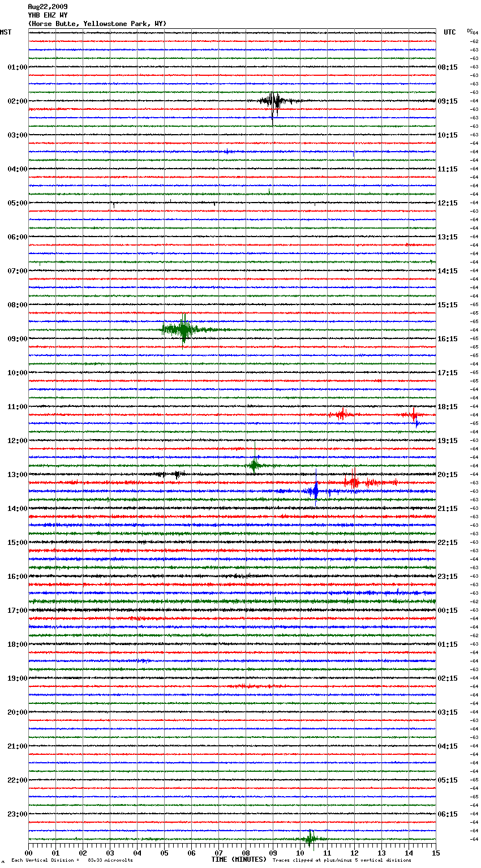481x868 pixels.
Task: Select minute tick label 07 on axis
Action: coord(219,853)
